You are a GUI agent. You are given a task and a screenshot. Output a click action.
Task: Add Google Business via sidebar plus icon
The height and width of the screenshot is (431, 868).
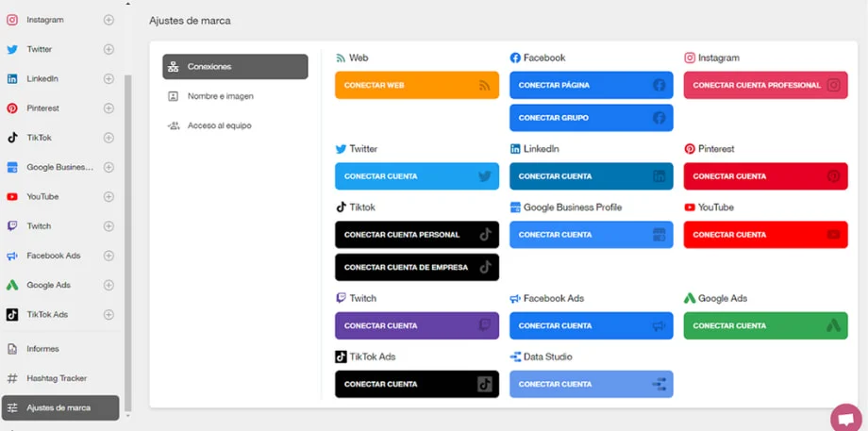[109, 167]
